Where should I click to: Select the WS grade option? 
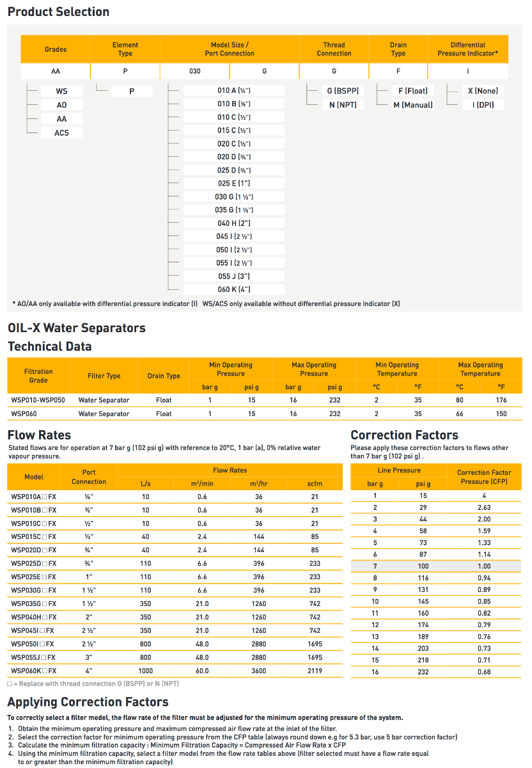(x=61, y=91)
